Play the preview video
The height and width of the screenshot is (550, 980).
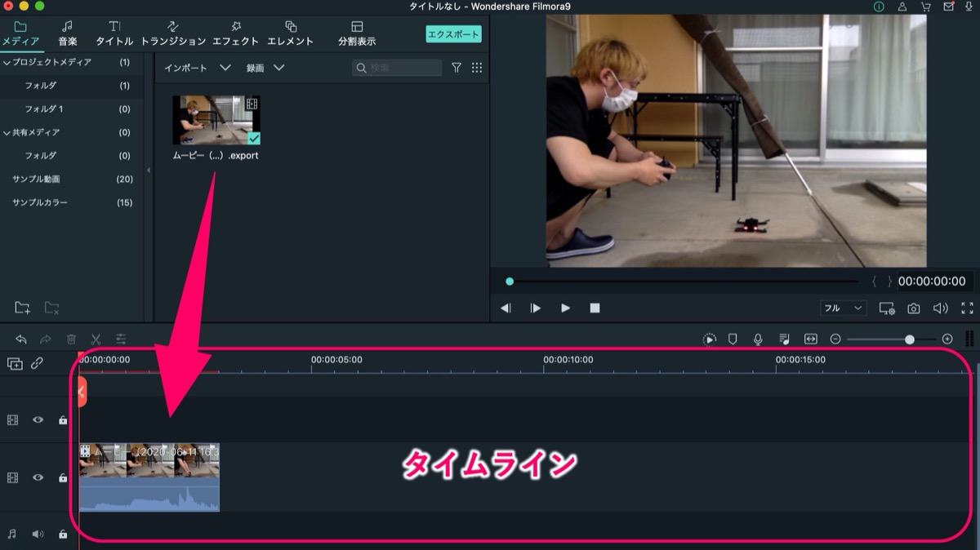point(565,308)
